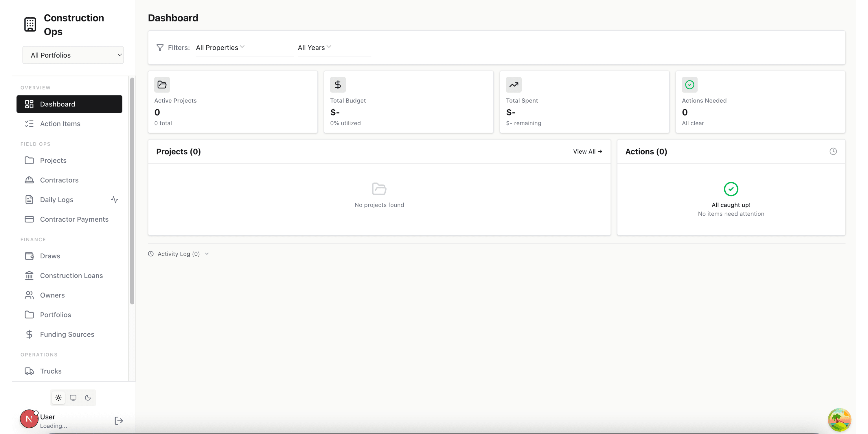
Task: Click the activity pulse icon beside Daily Logs
Action: point(115,199)
